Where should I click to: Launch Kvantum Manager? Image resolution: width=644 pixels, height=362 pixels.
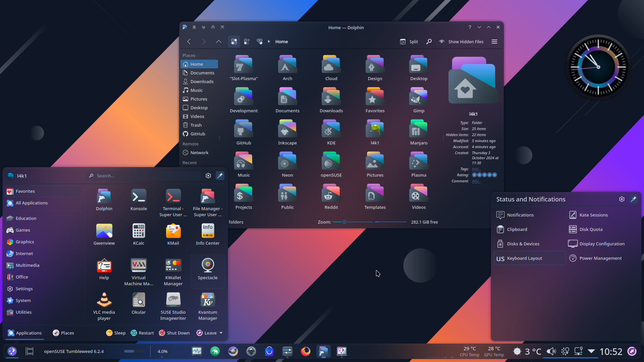click(x=208, y=306)
